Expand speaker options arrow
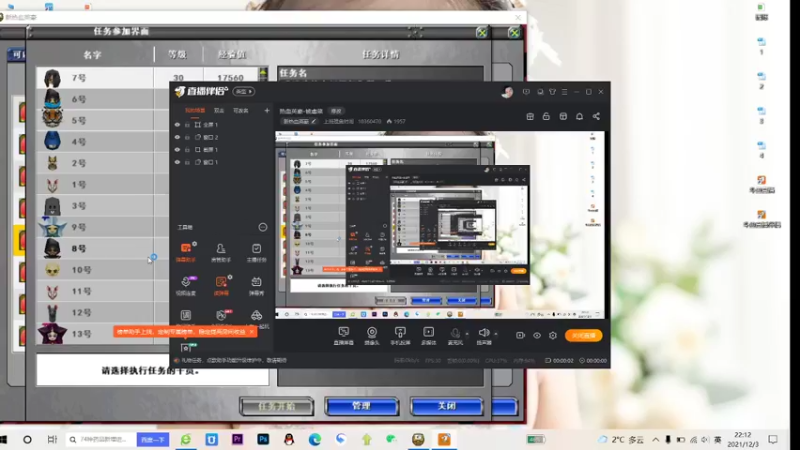 pos(495,334)
